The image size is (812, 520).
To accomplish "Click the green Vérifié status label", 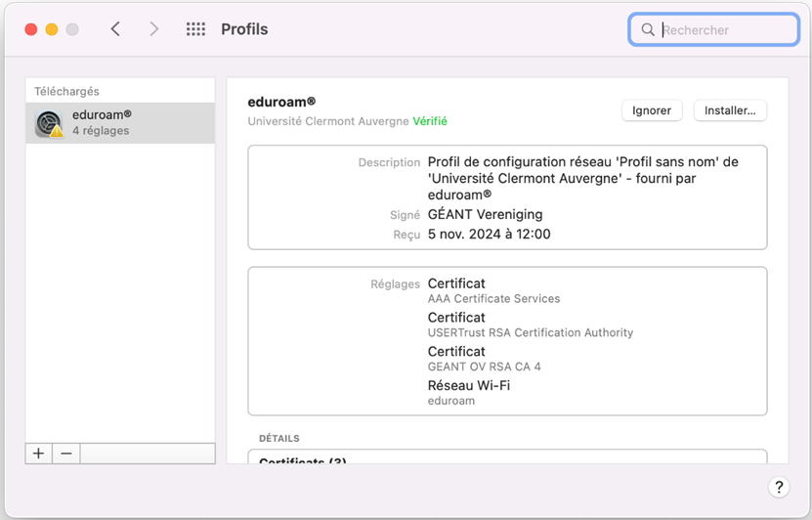I will [x=430, y=121].
